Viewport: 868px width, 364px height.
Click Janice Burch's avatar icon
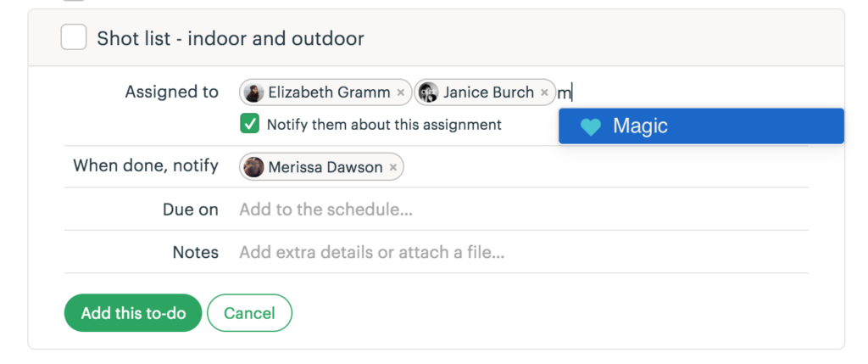429,92
